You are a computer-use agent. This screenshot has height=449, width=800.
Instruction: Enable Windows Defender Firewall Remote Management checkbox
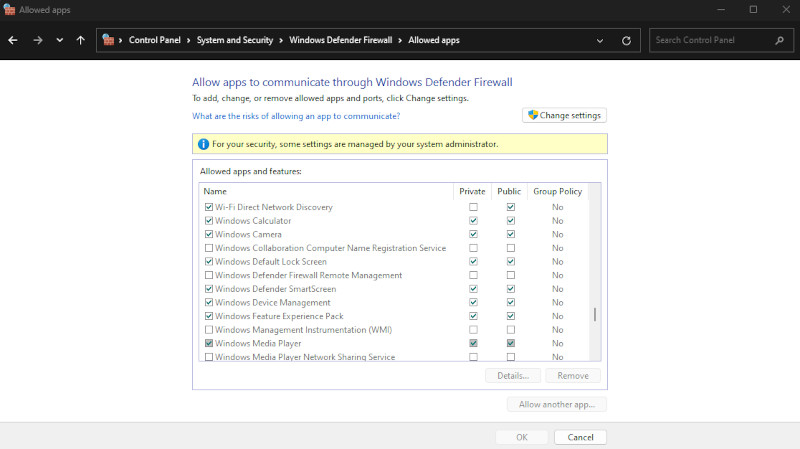[x=209, y=276]
